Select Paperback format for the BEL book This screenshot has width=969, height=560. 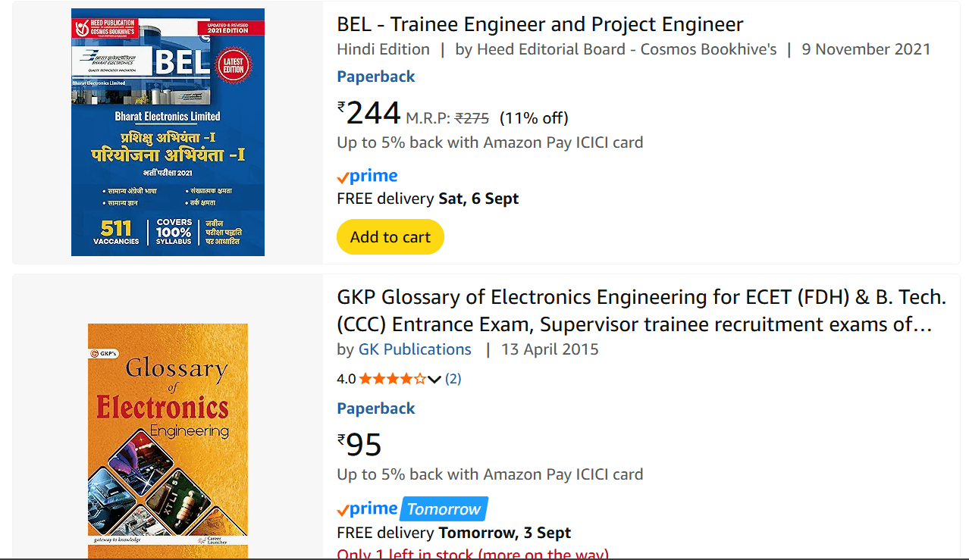[375, 76]
